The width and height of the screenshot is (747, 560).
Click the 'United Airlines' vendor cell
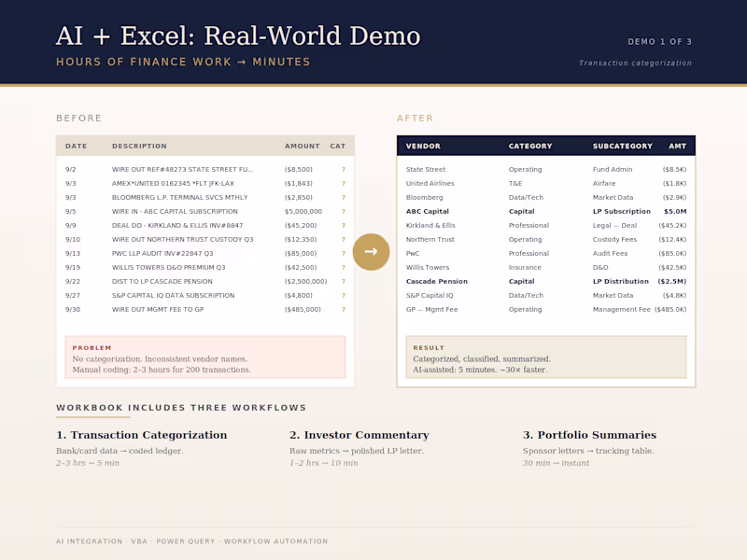[x=430, y=183]
